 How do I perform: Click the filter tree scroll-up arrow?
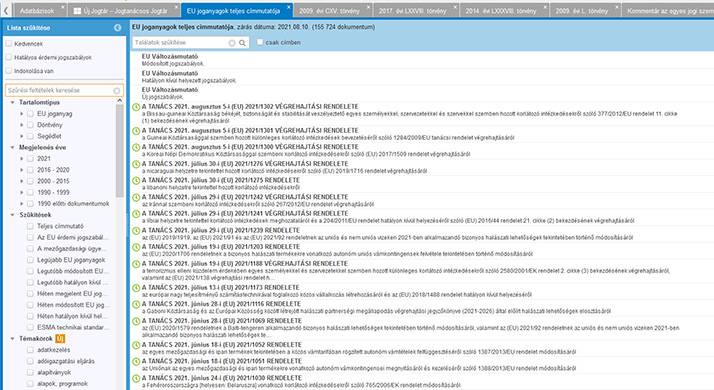pos(120,101)
